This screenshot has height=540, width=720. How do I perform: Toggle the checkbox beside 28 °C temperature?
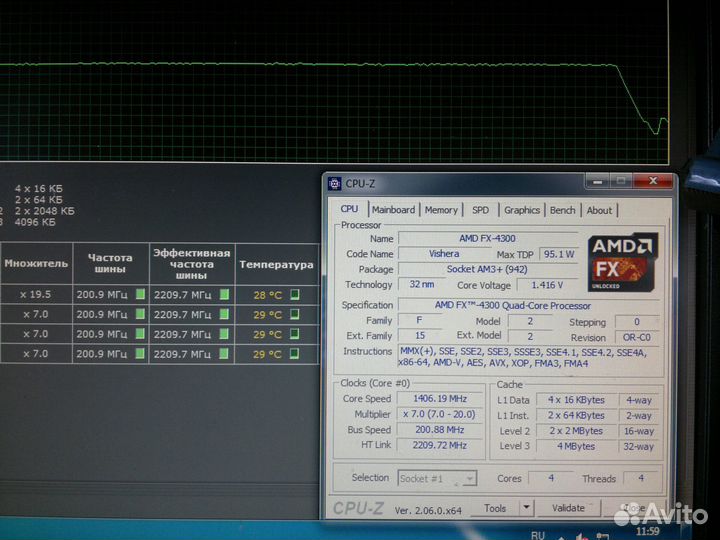295,294
